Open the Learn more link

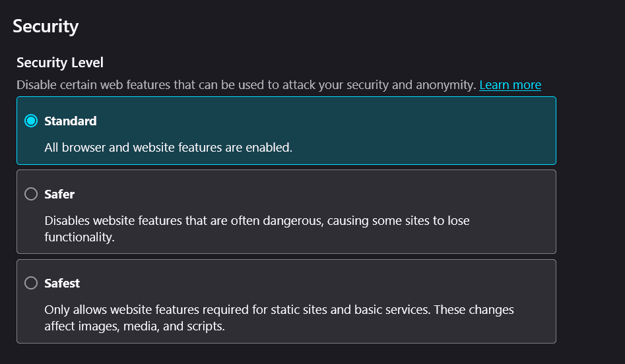coord(510,85)
